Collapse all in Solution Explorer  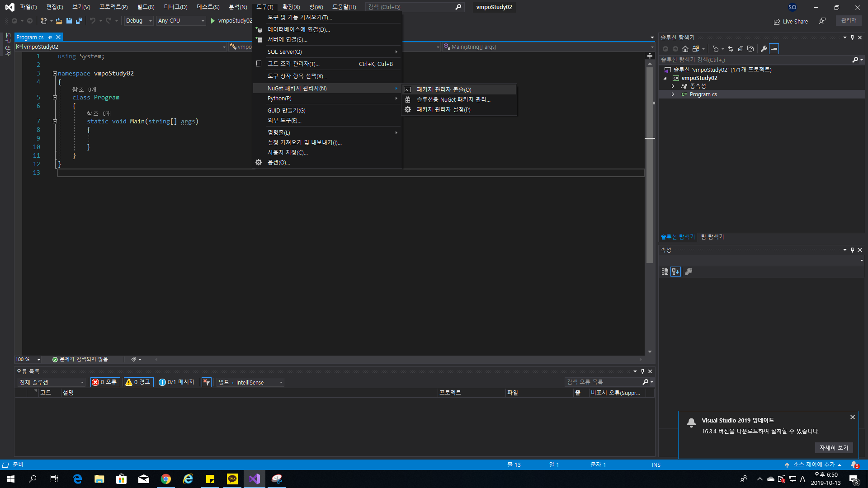(741, 49)
